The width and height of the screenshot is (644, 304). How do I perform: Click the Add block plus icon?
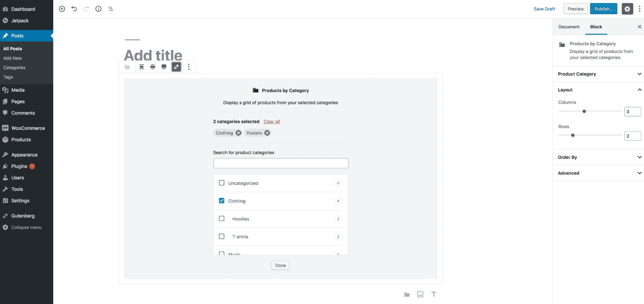(62, 9)
